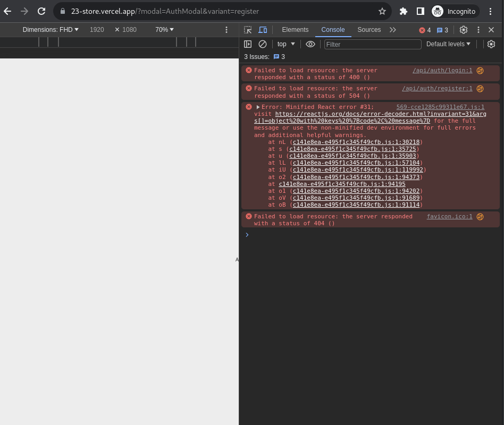
Task: Open /api/auth/login:1 source link
Action: tap(442, 70)
